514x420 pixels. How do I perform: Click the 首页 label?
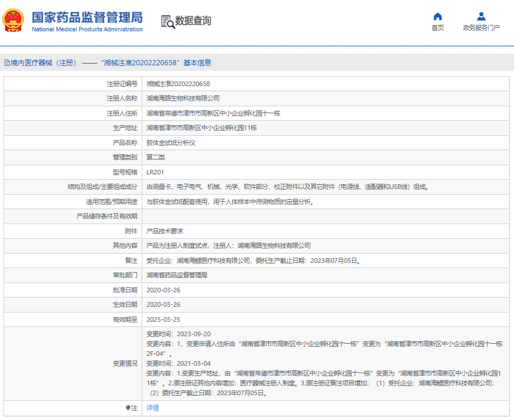coord(438,28)
